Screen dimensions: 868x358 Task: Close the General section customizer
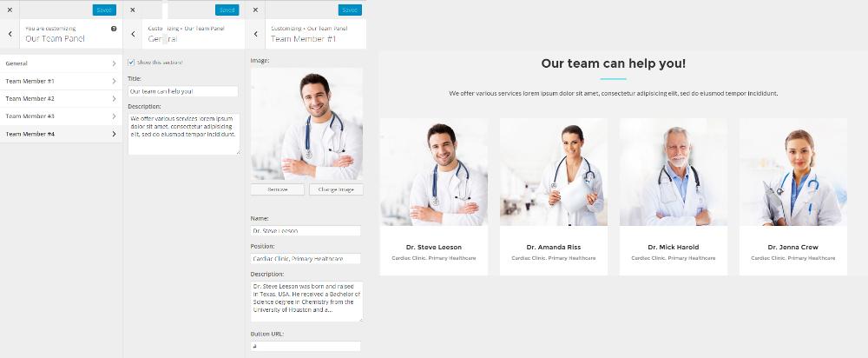(132, 10)
